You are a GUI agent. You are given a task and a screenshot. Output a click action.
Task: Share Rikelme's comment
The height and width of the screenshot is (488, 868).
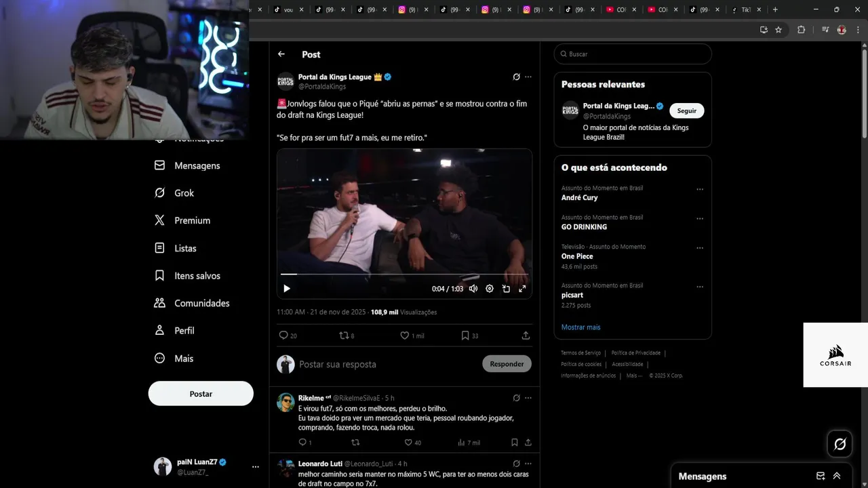528,443
